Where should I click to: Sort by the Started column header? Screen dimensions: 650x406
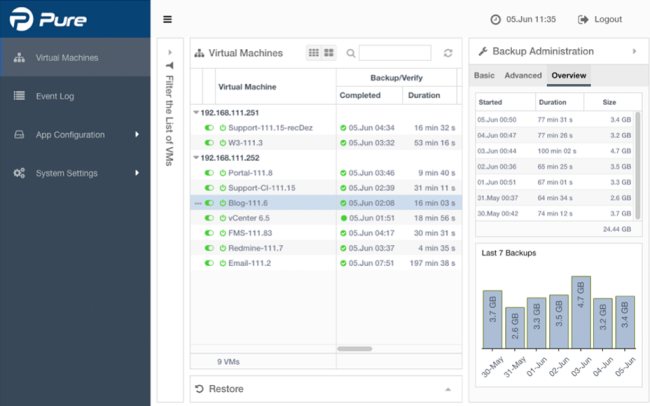tap(505, 102)
